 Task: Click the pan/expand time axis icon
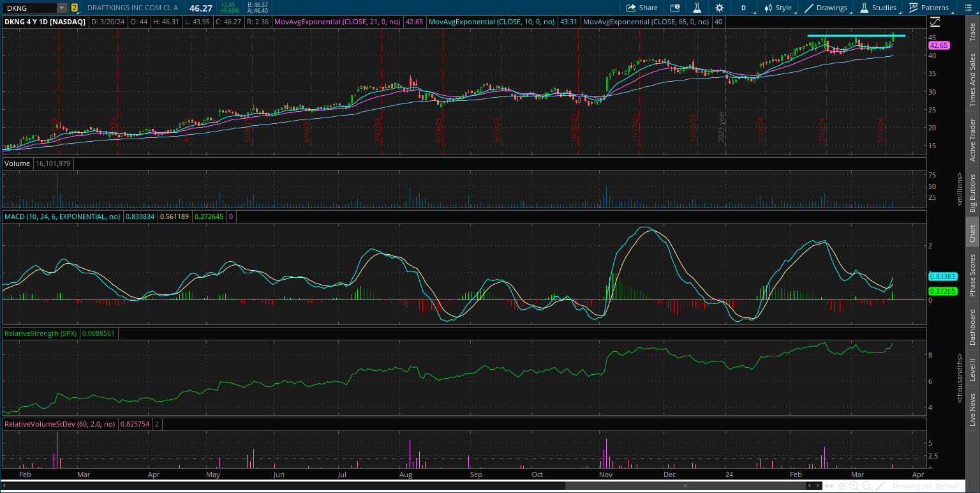click(829, 486)
